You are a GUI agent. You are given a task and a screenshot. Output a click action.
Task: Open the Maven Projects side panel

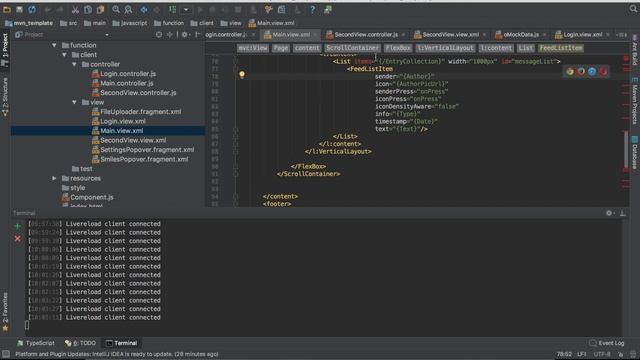pos(635,100)
